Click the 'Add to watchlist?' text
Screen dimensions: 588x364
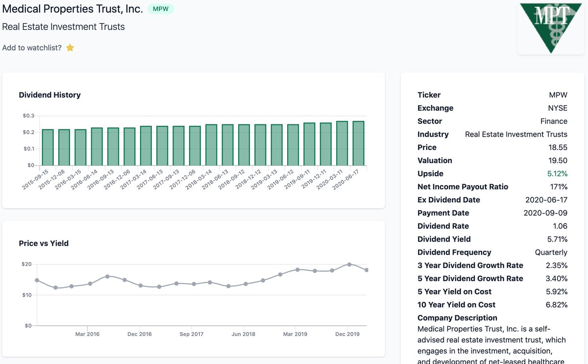point(32,48)
